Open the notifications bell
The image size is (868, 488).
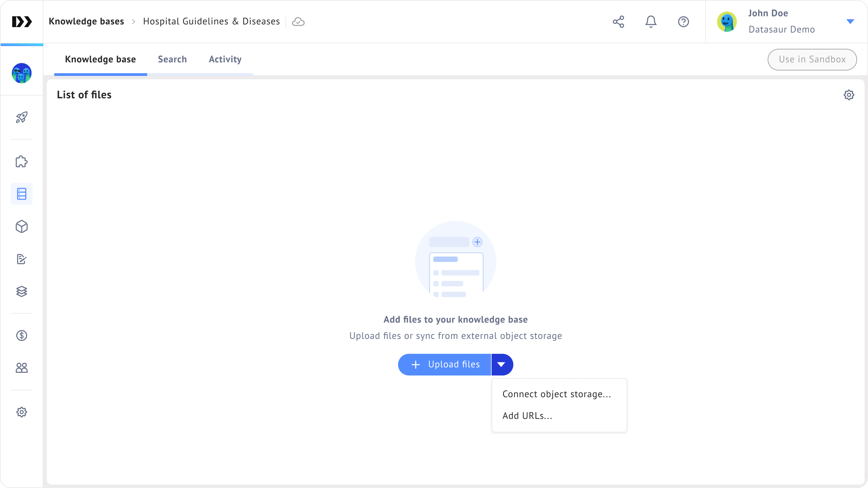(x=651, y=22)
